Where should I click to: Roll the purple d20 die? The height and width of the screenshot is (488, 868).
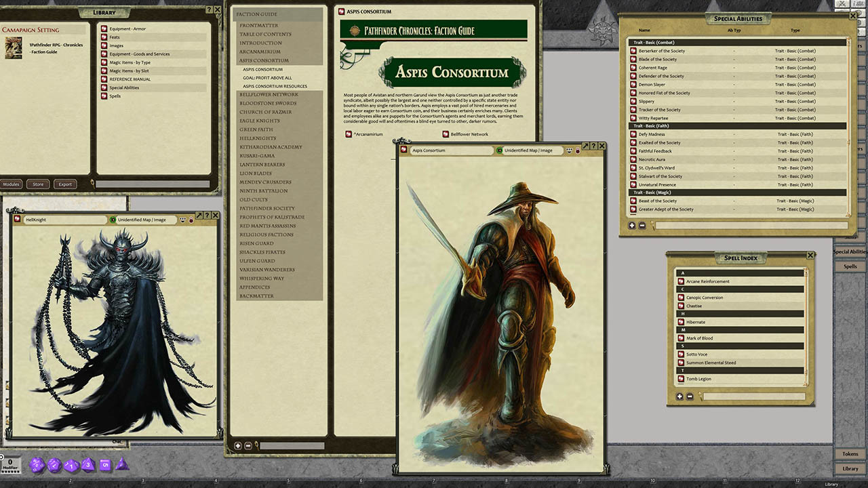tap(37, 464)
